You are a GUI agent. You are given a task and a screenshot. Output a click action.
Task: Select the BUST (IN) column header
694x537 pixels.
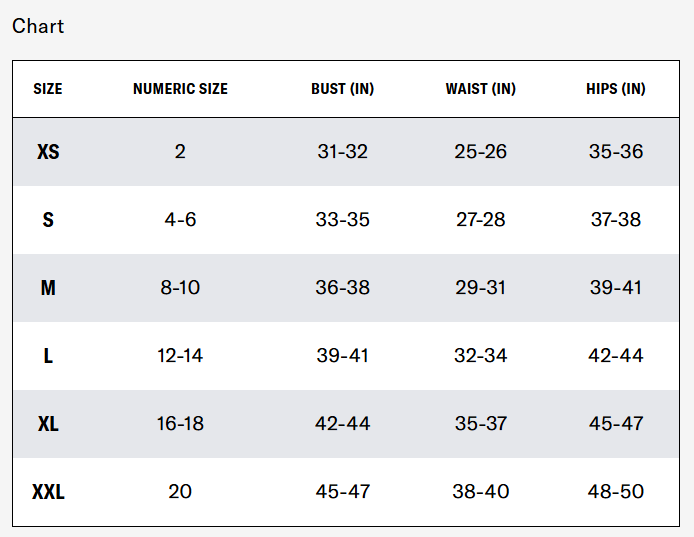[x=342, y=89]
